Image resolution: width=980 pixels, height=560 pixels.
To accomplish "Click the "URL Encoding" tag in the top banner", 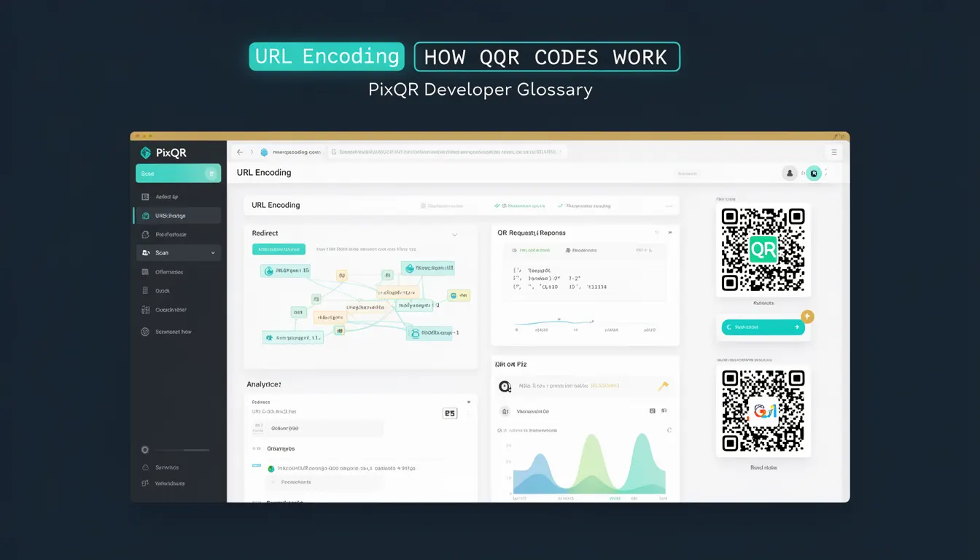I will click(x=326, y=56).
